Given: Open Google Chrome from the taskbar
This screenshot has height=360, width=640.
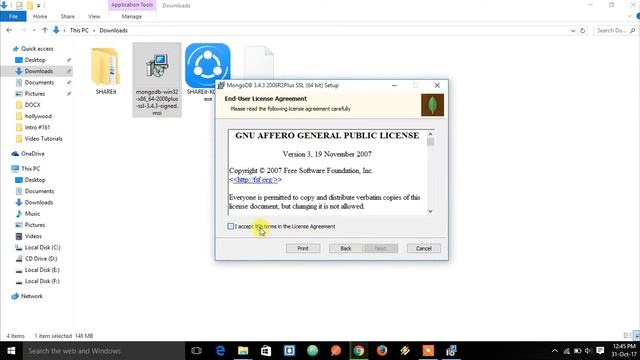Looking at the screenshot, I should 359,351.
